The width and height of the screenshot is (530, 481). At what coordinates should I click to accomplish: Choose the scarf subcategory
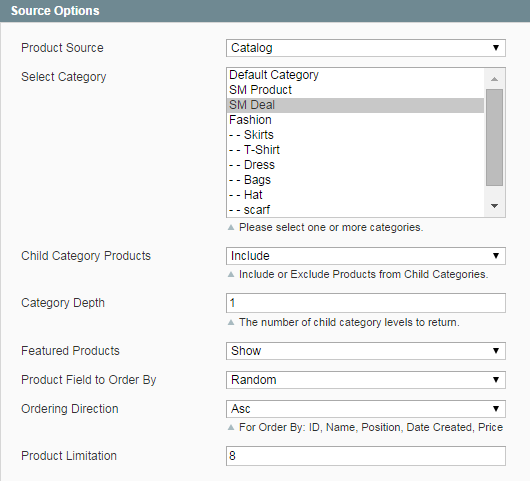[356, 210]
